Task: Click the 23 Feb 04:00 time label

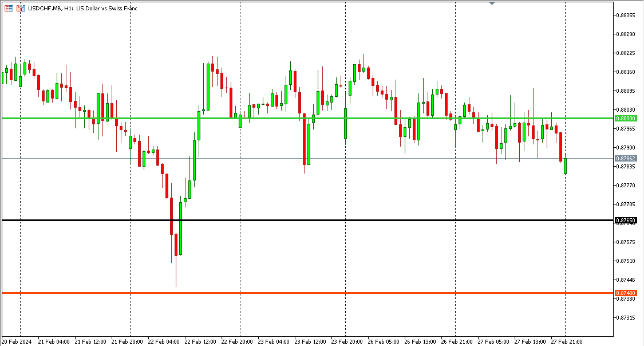Action: pyautogui.click(x=274, y=342)
